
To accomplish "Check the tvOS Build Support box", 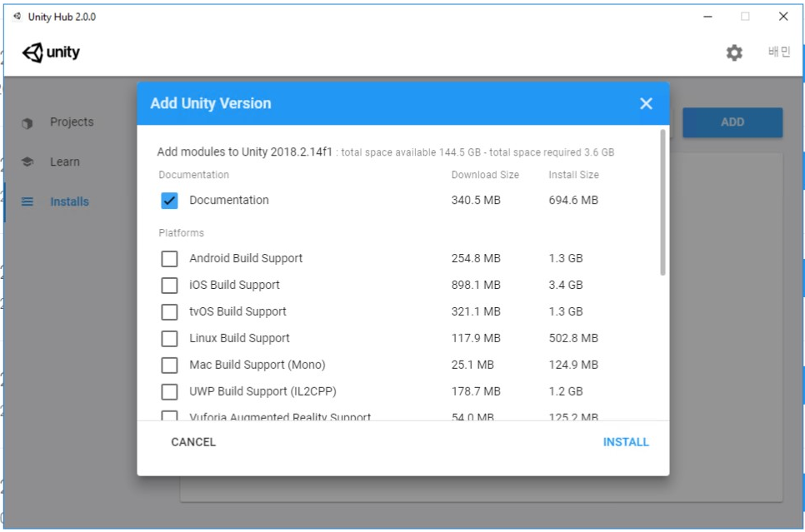I will tap(169, 312).
